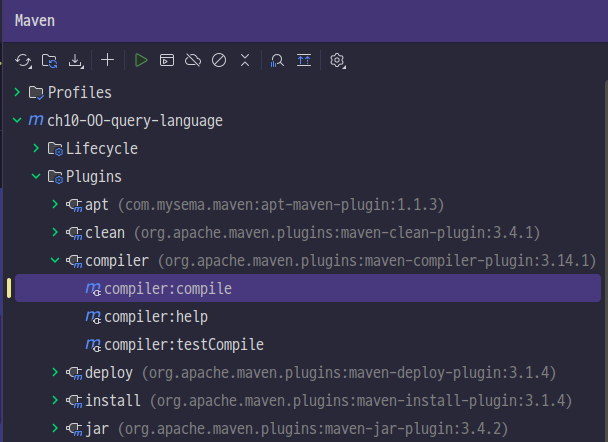Expand the Profiles node

(x=17, y=92)
